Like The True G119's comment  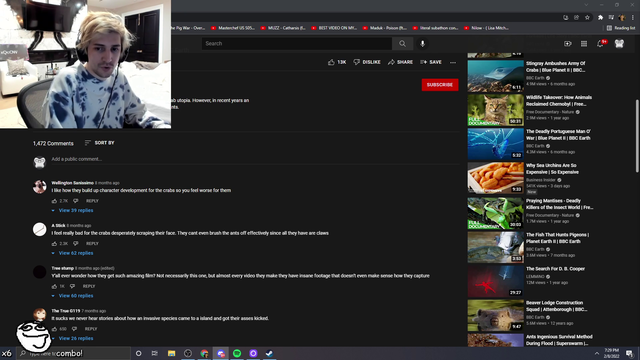coord(54,329)
